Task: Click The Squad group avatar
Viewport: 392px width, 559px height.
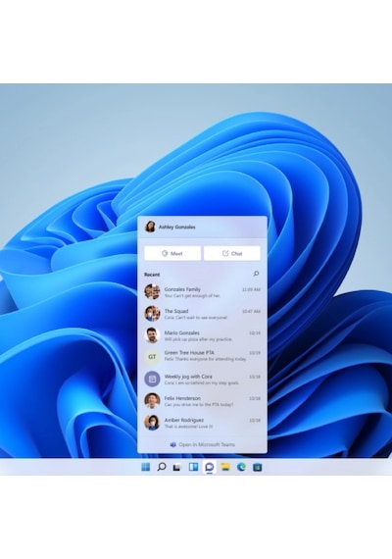Action: [152, 314]
